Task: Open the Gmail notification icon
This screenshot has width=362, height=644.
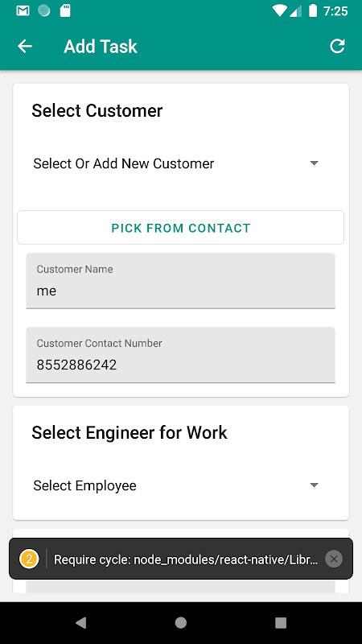Action: 23,11
